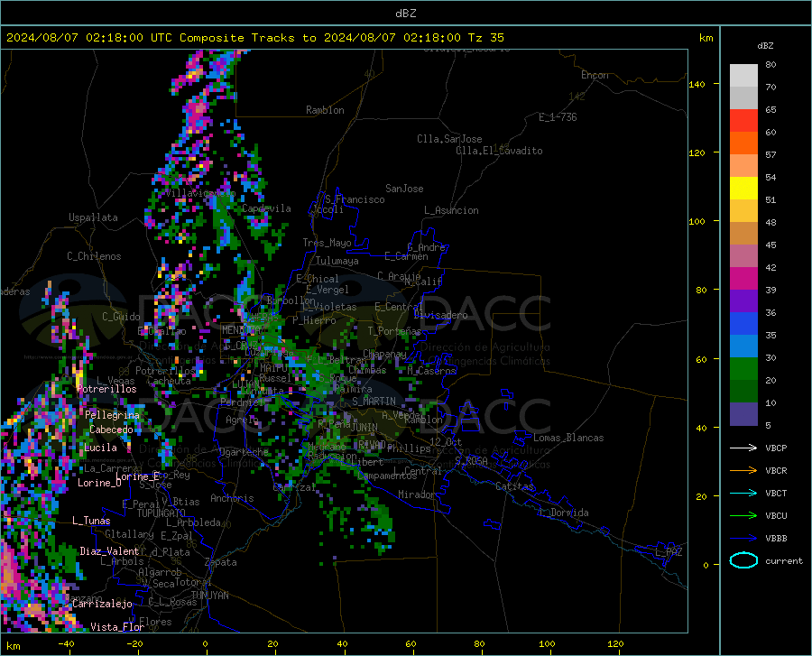
Task: Pick the dark orange 57-60 dBZ swatch
Action: tap(743, 143)
